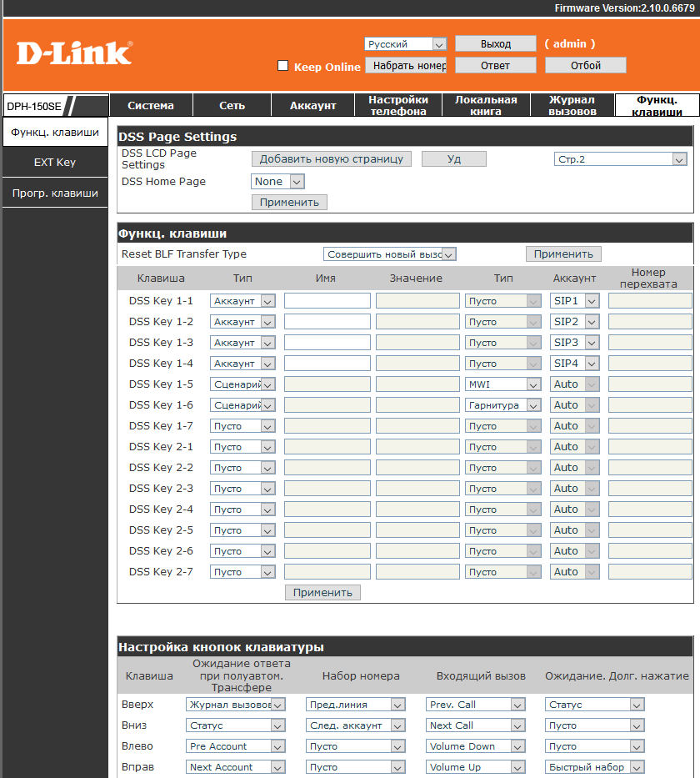
Task: Click the Набрать номер button
Action: point(409,65)
